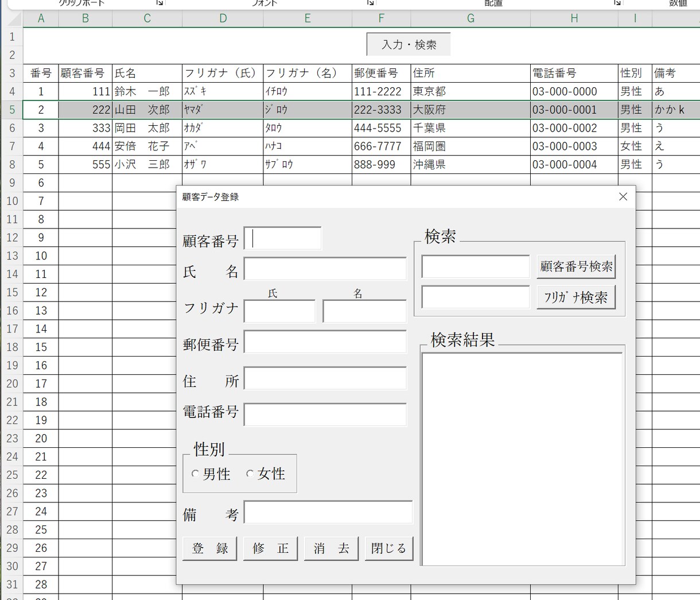The image size is (700, 600).
Task: Click the 性別 header cell
Action: tap(635, 73)
